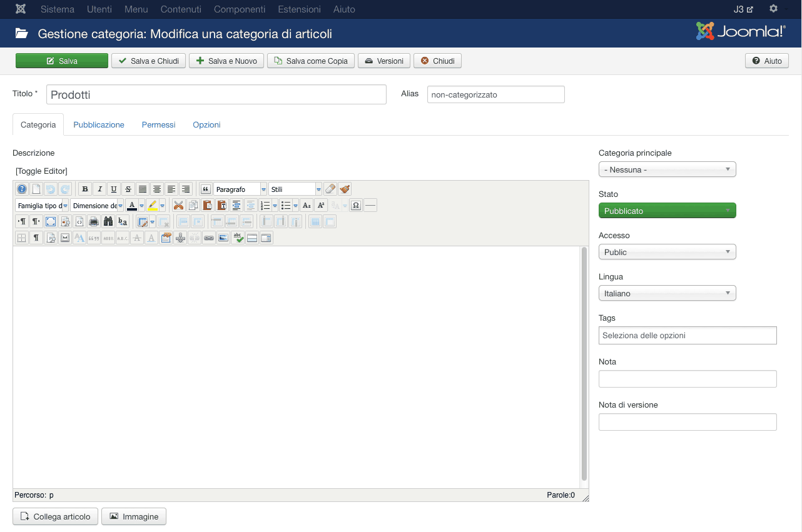Toggle underline formatting in the editor
Screen dimensions: 802x532
point(113,189)
